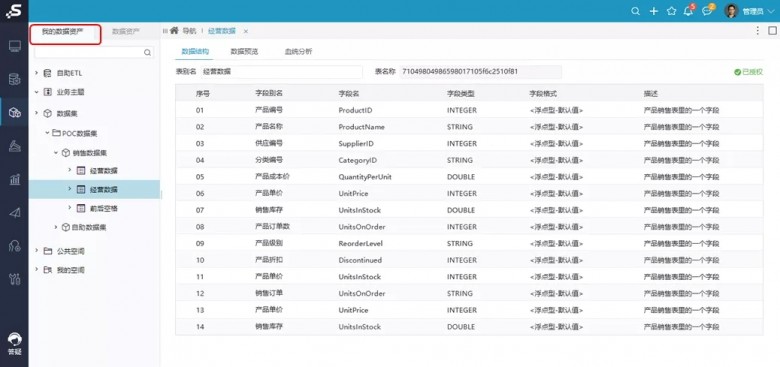The width and height of the screenshot is (780, 367).
Task: Open notification bell with red badge
Action: point(688,10)
